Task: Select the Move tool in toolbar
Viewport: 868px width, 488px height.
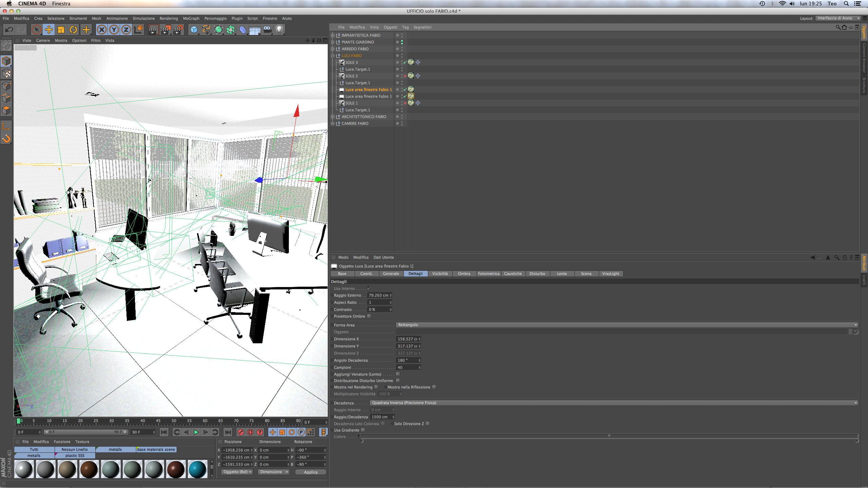Action: click(x=49, y=30)
